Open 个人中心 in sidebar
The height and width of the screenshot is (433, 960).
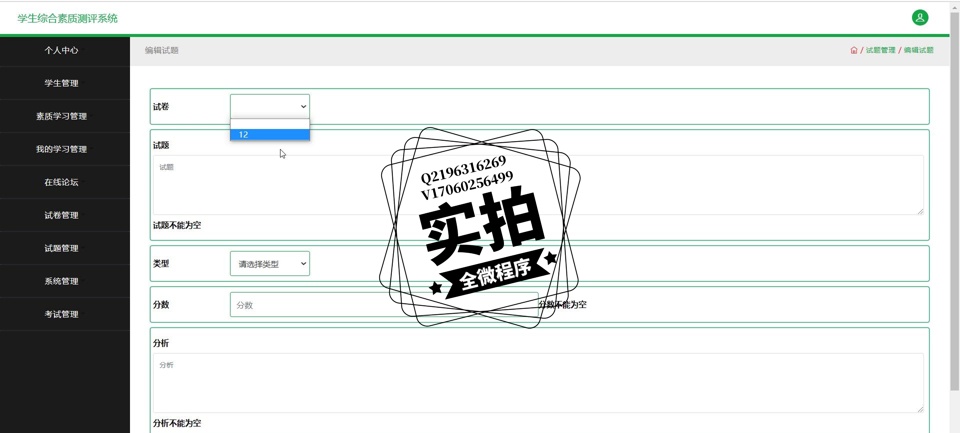point(62,50)
